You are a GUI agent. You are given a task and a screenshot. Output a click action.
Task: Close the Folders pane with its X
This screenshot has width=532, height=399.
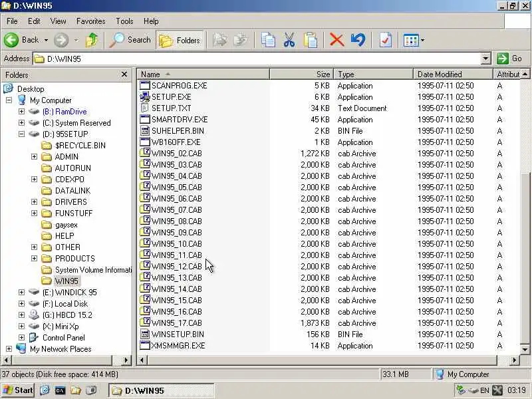124,74
